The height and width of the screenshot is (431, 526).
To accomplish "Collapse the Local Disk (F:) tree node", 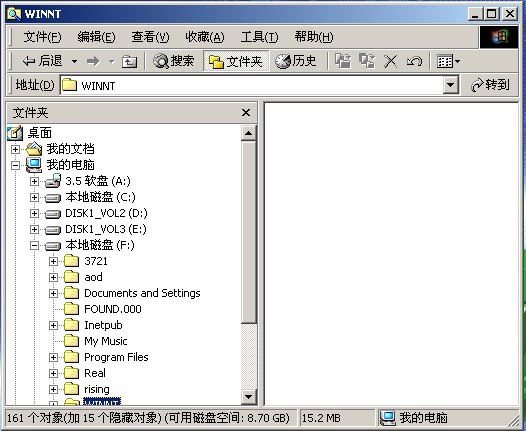I will click(x=34, y=246).
